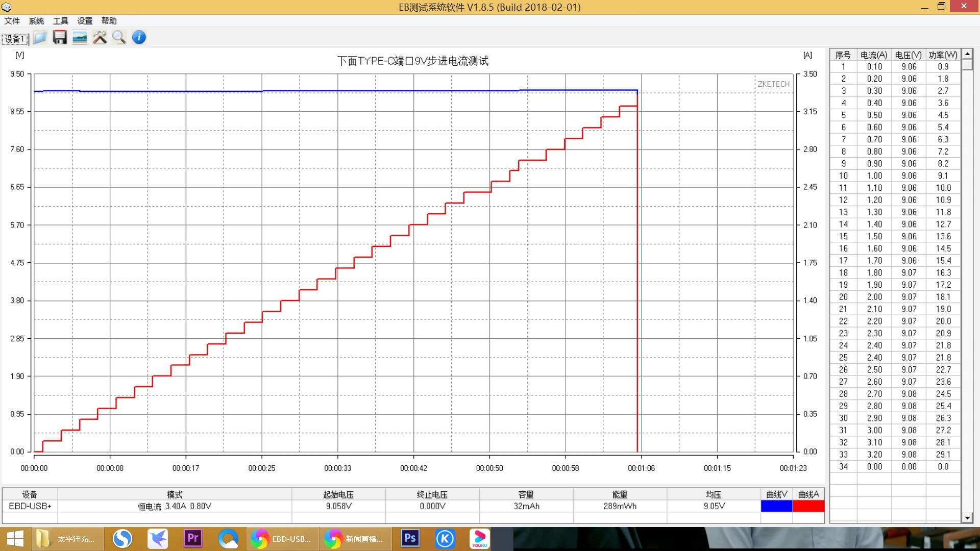Screen dimensions: 980x551
Task: Open the 工具 menu
Action: [x=60, y=21]
